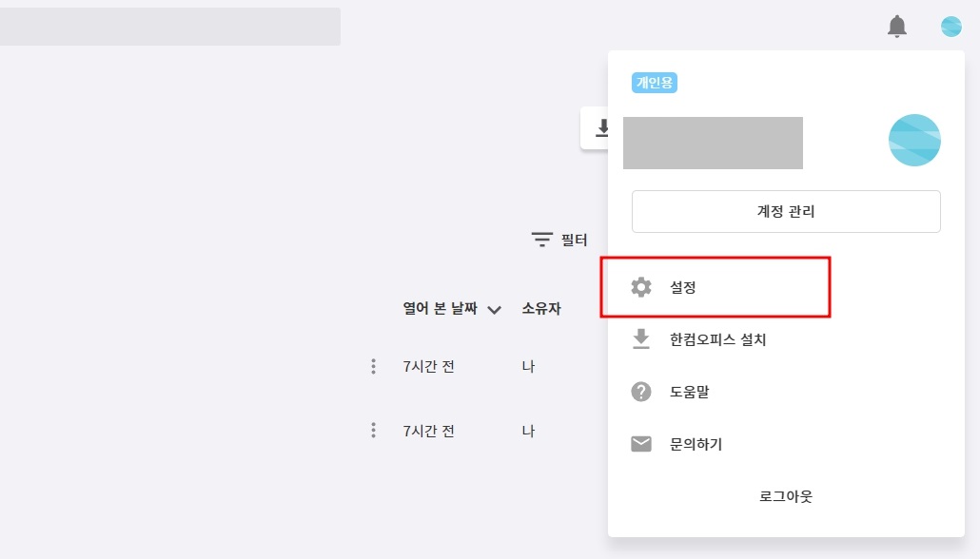Click the profile avatar in the top bar
Screen dimensions: 980x559
coord(951,27)
